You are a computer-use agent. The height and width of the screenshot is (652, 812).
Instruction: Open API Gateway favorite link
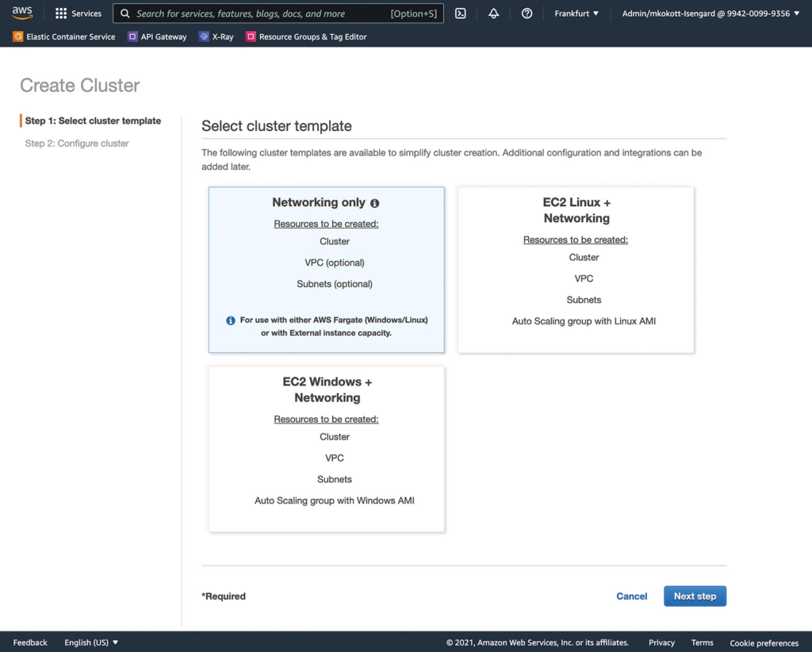click(163, 36)
